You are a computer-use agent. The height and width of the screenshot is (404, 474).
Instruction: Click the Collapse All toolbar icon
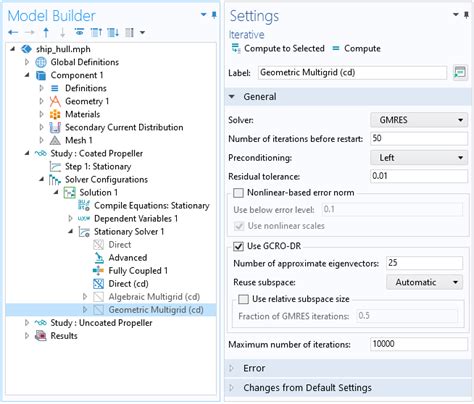click(x=96, y=32)
